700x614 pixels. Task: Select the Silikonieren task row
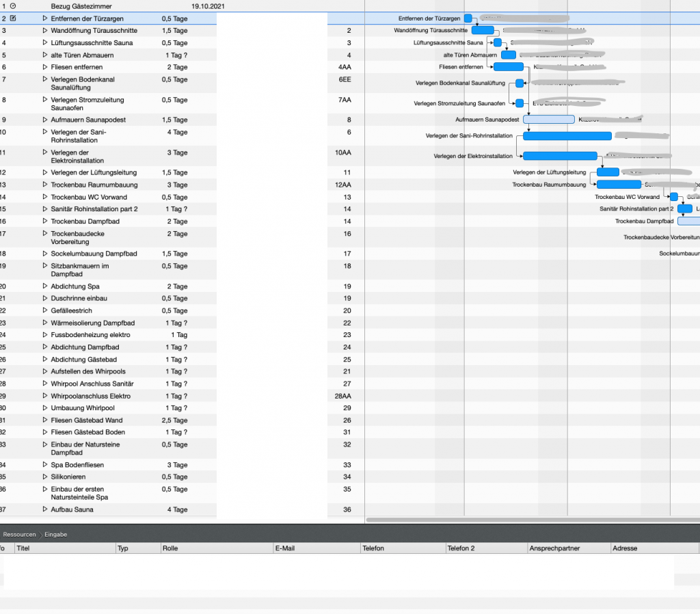[108, 477]
